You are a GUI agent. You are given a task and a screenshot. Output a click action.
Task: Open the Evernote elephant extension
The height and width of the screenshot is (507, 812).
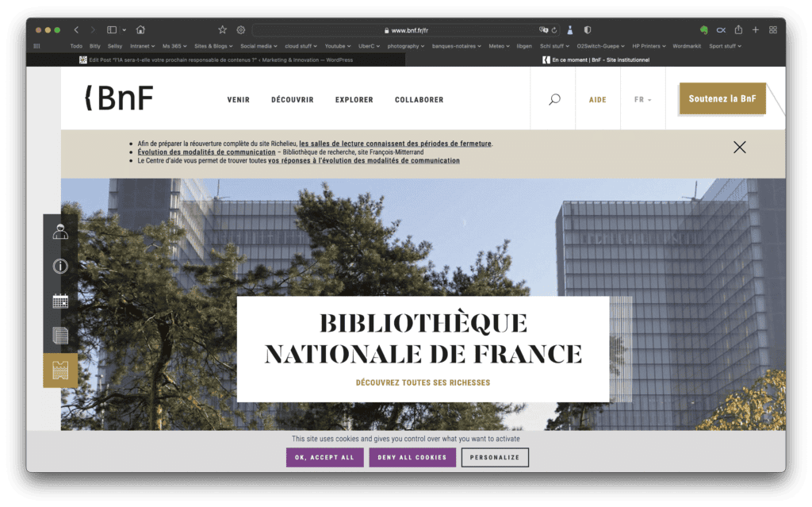704,30
